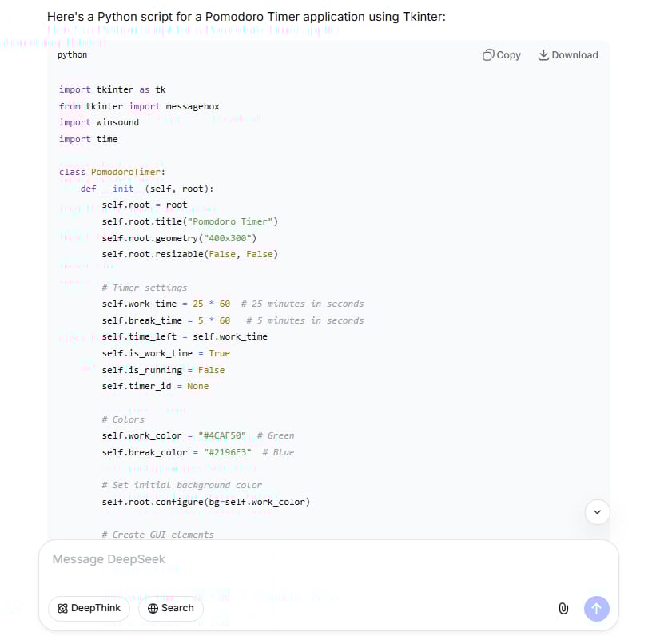
Task: Download the Pomodoro Timer script
Action: pos(568,54)
